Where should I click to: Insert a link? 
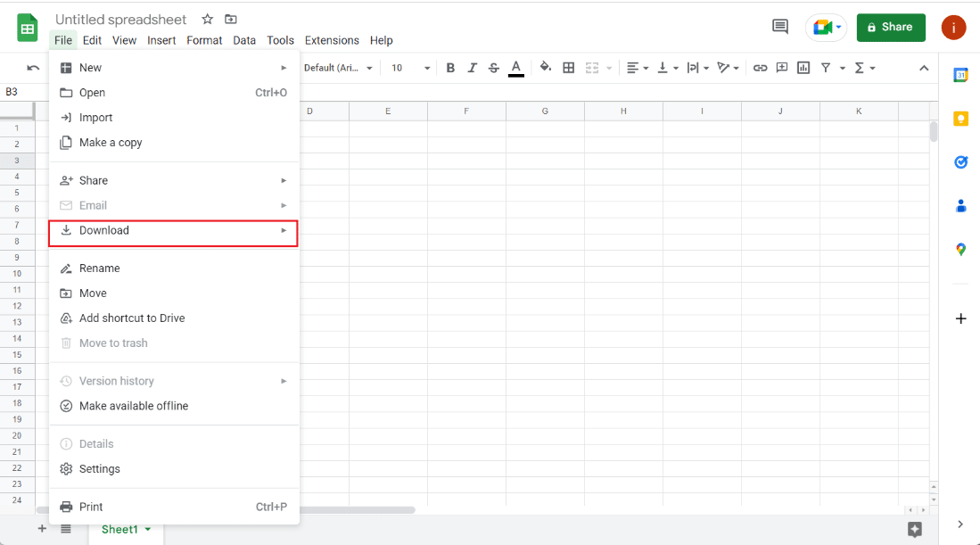760,68
